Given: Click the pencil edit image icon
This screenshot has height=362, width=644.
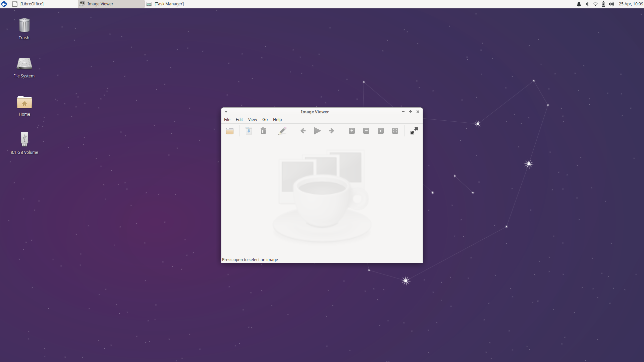Looking at the screenshot, I should (282, 131).
